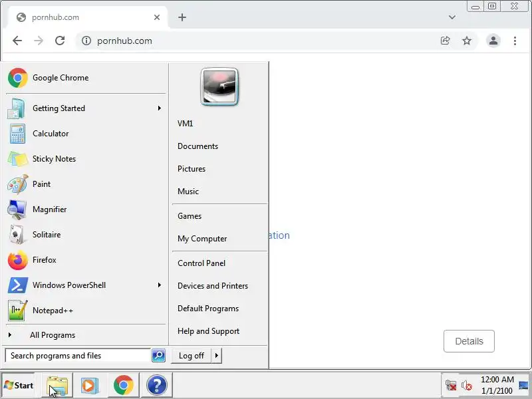Click the show desktop tray icon
The height and width of the screenshot is (399, 532).
point(524,386)
